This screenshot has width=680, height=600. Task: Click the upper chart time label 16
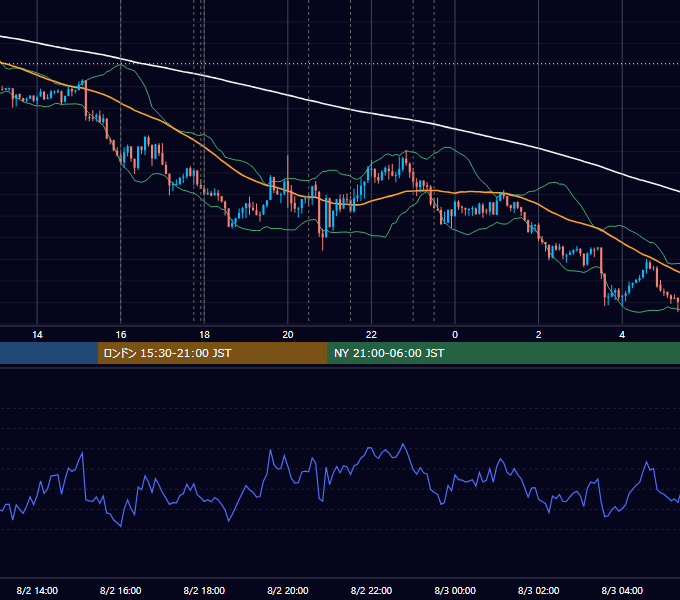(x=121, y=335)
